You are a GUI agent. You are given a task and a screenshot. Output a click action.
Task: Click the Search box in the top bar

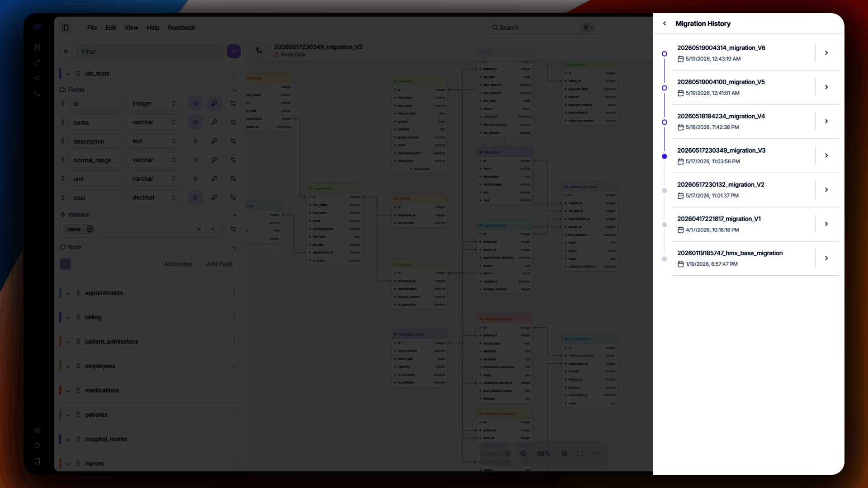543,28
